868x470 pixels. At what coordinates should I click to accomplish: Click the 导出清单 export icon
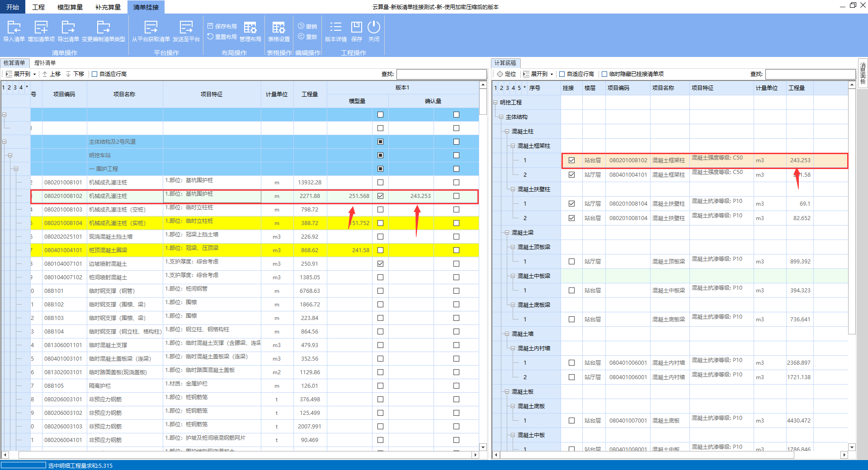pos(68,27)
